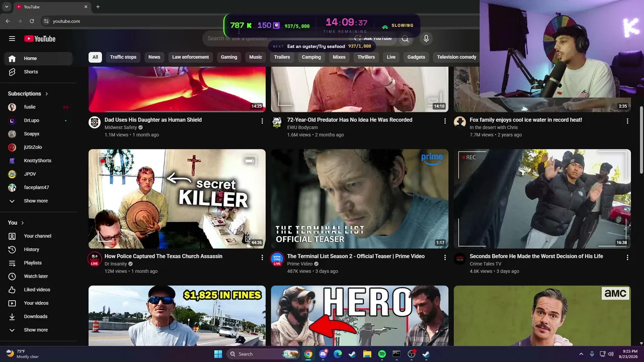644x362 pixels.
Task: View site information for youtube.com
Action: click(46, 21)
